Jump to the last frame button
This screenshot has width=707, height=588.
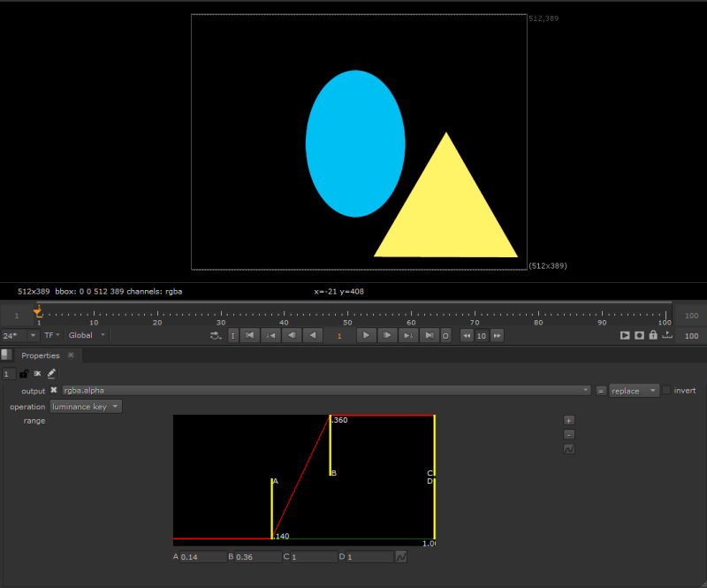429,335
